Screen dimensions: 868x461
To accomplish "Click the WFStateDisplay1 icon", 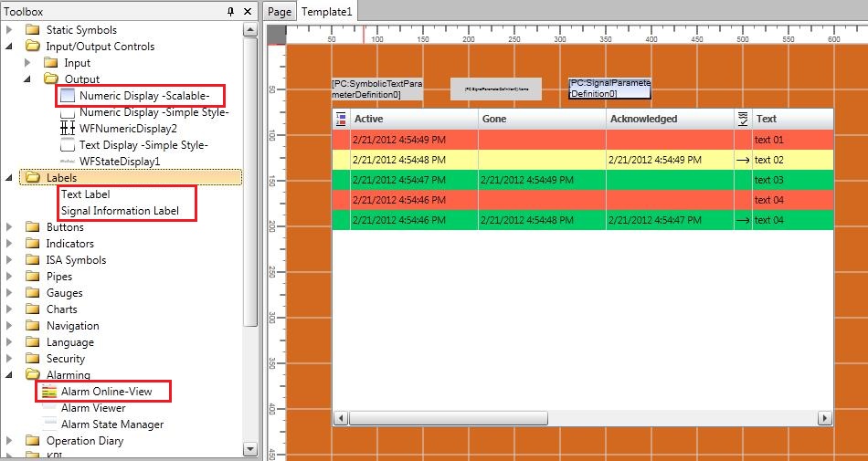I will (x=68, y=162).
